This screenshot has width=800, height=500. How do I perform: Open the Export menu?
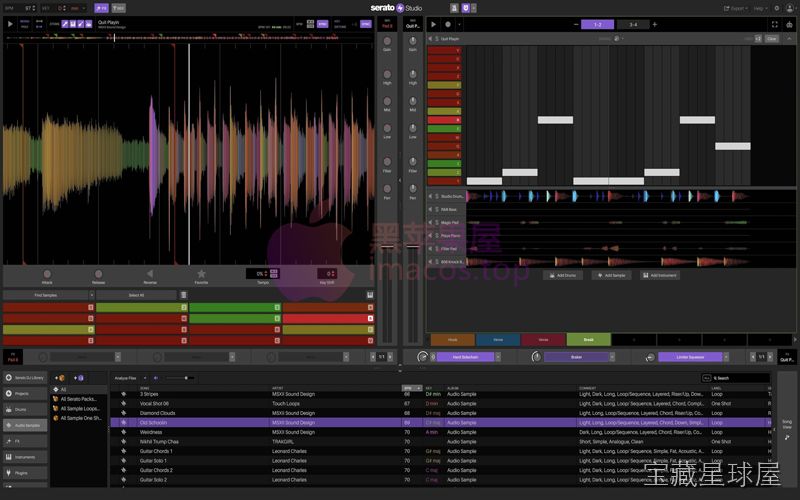tap(736, 8)
